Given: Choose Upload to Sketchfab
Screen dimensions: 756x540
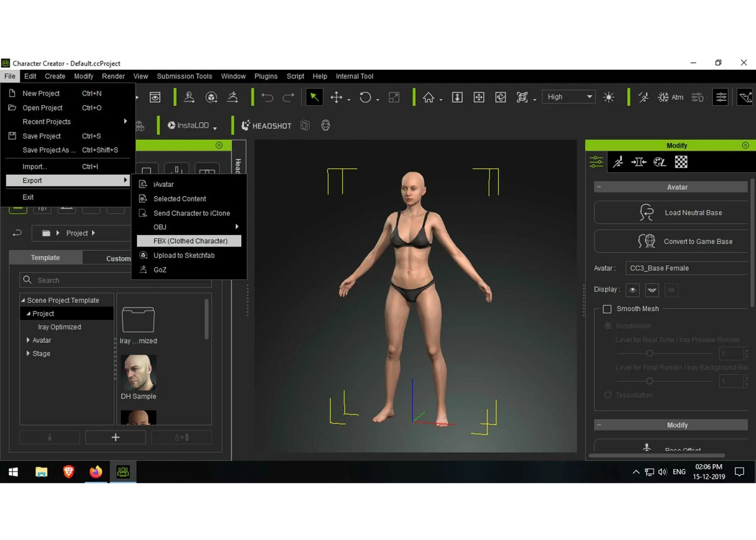Looking at the screenshot, I should (189, 255).
